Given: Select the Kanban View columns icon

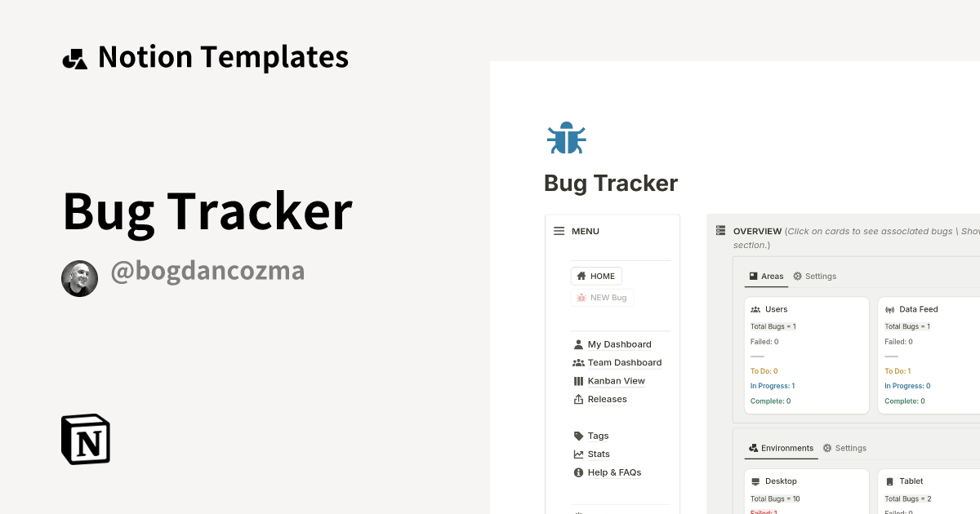Looking at the screenshot, I should (x=577, y=380).
